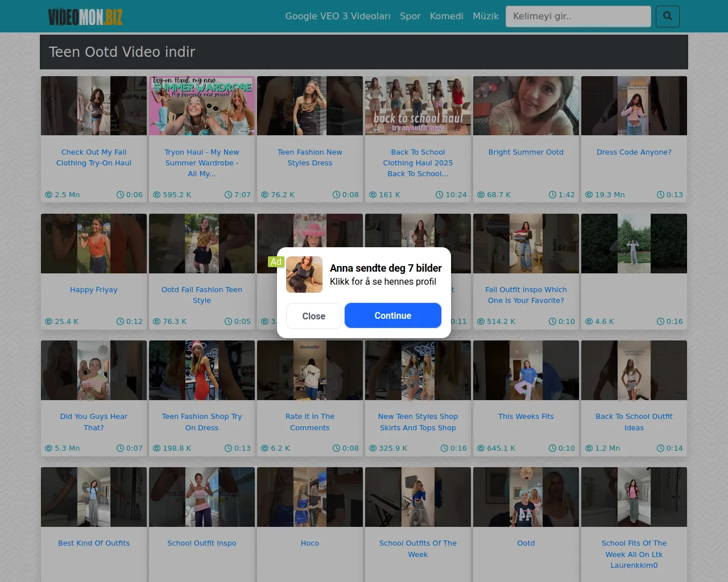The image size is (728, 582).
Task: Click the clock icon beside 7:07 duration
Action: click(x=228, y=195)
